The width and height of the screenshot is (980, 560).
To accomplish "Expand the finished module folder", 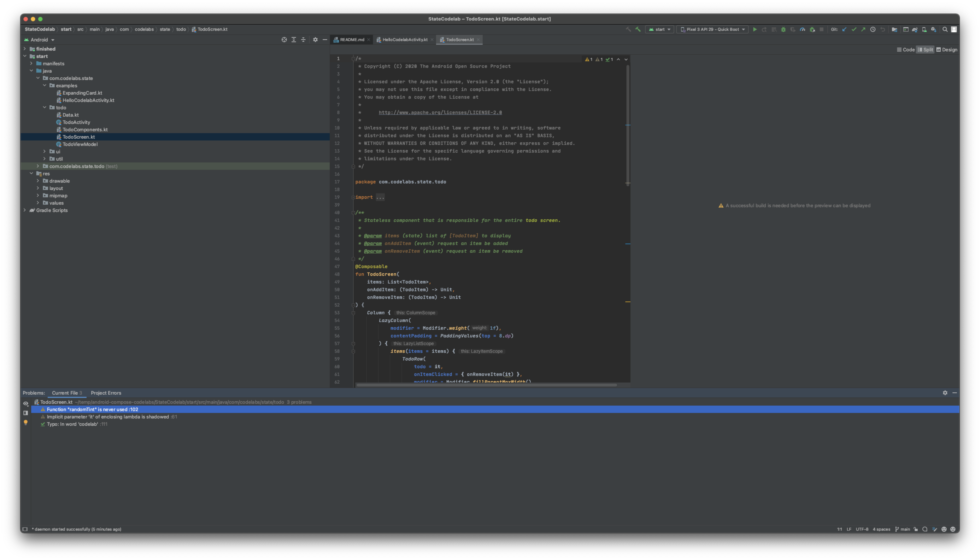I will 25,49.
